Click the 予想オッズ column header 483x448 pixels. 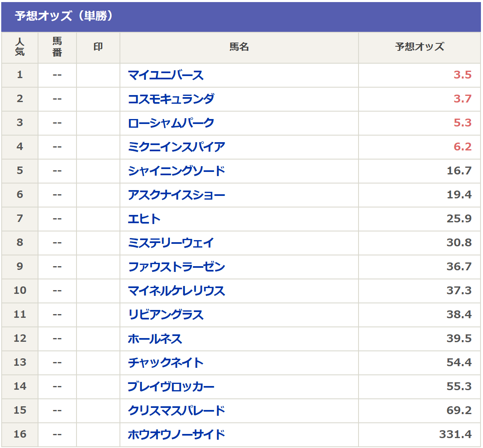pyautogui.click(x=419, y=47)
